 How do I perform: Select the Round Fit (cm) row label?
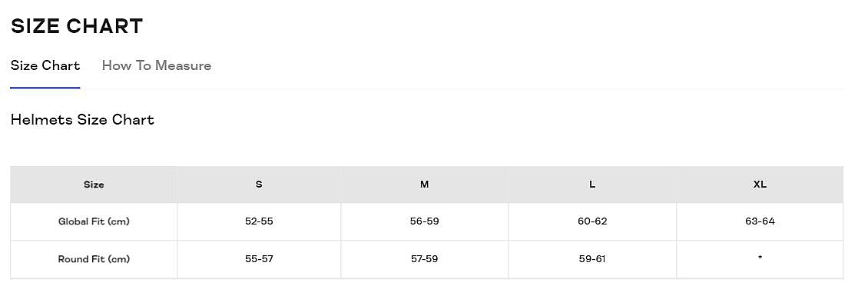tap(94, 259)
